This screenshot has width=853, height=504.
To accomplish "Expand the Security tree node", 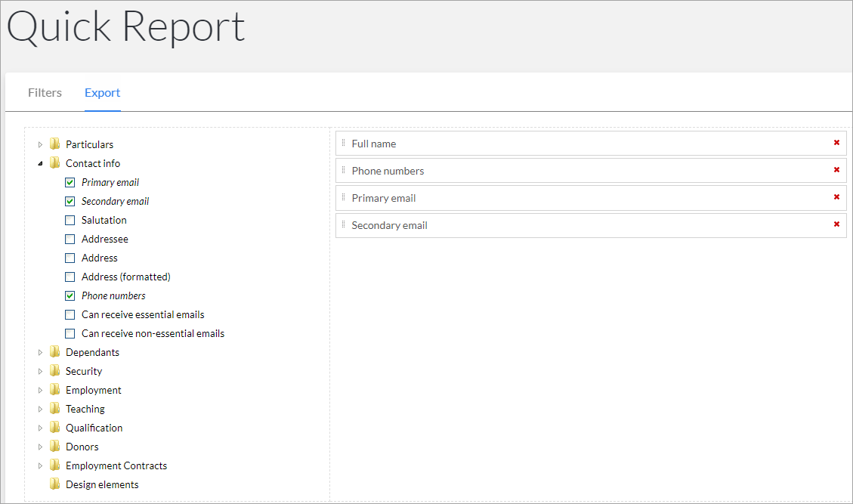I will pos(40,371).
